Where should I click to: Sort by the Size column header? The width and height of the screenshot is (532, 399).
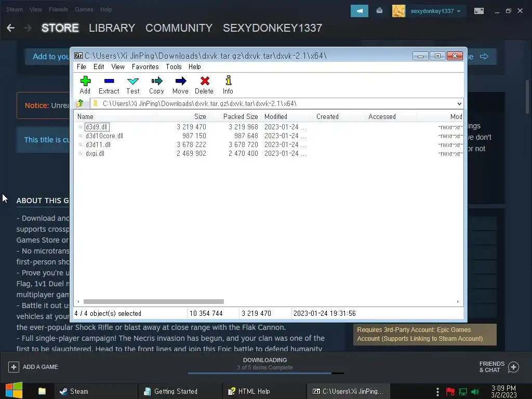click(183, 116)
